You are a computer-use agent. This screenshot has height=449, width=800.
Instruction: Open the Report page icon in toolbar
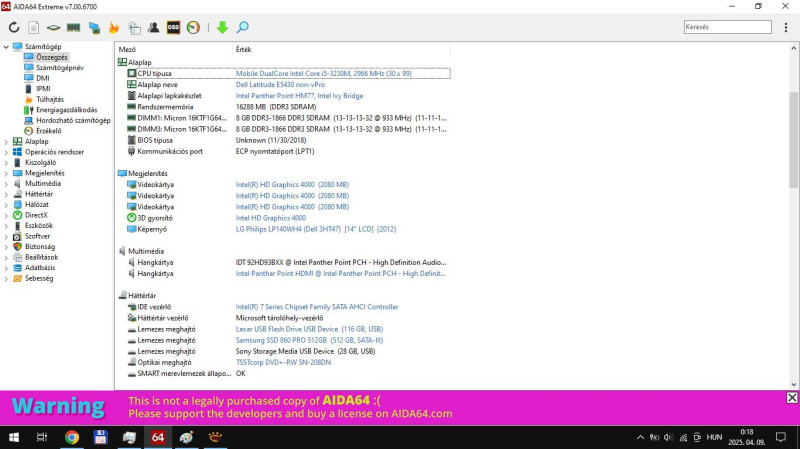coord(34,28)
